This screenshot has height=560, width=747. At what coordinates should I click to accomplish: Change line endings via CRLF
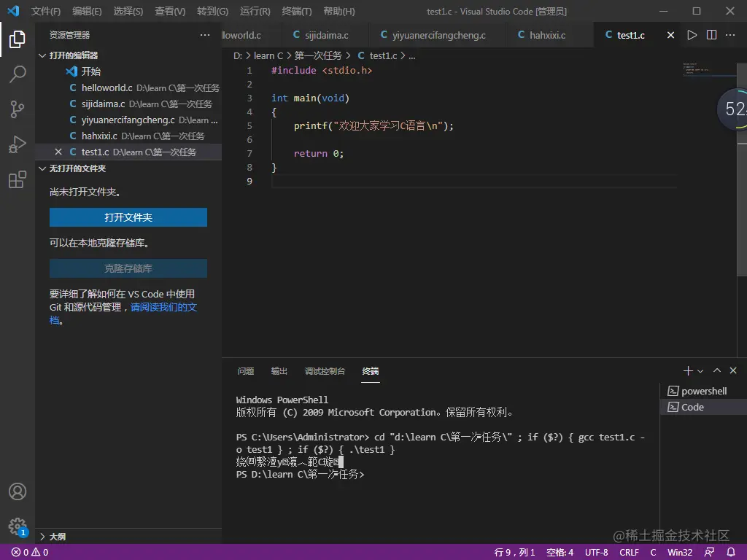tap(629, 553)
